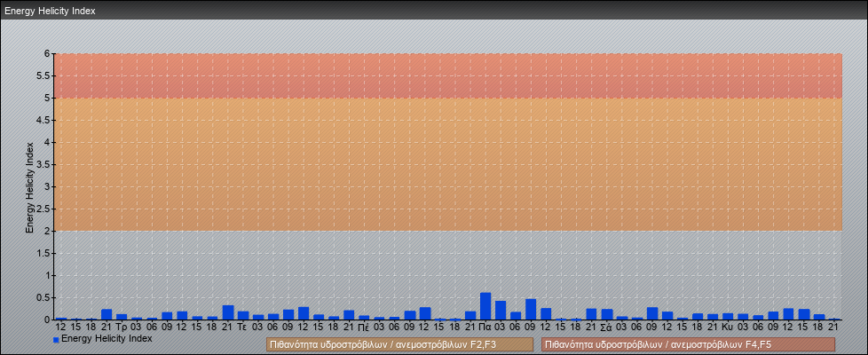
Task: Click the y-axis value 1.5
Action: (43, 253)
